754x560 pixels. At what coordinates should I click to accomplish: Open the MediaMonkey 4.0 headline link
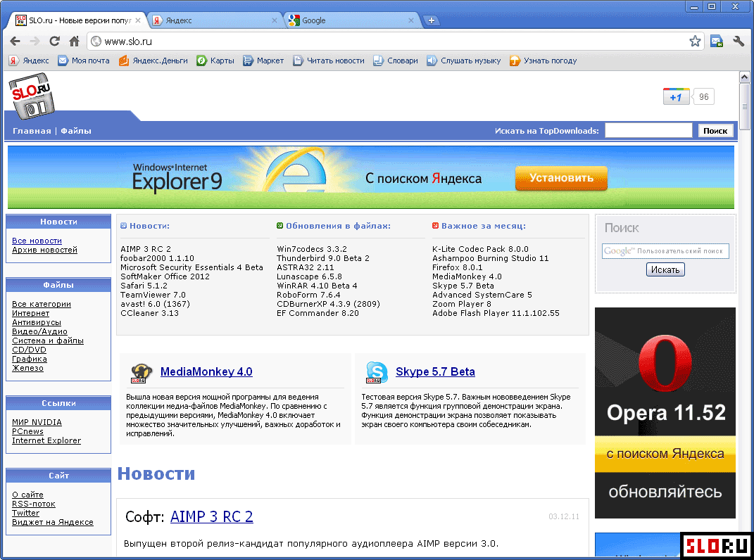(206, 371)
